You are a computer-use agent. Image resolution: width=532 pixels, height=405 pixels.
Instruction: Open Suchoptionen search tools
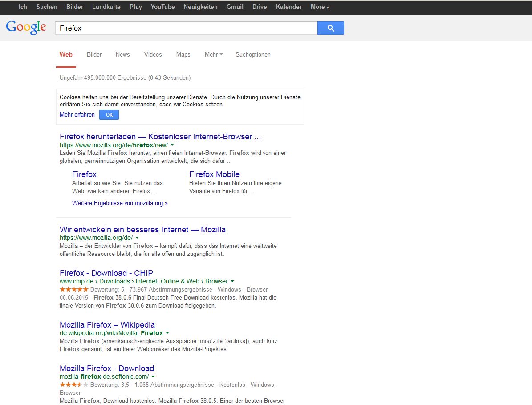(x=253, y=55)
